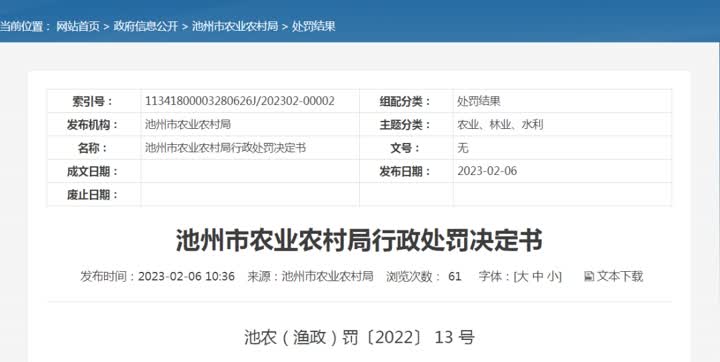Select the 文号 value 无
Viewport: 720px width, 362px height.
pyautogui.click(x=463, y=148)
